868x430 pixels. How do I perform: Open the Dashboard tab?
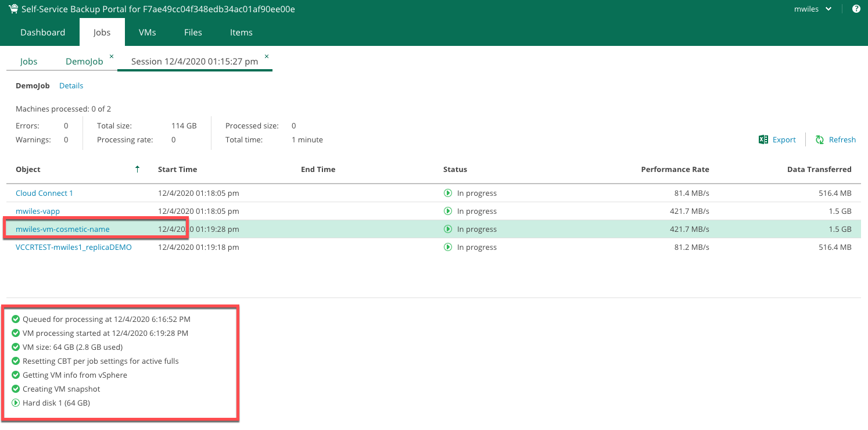[x=42, y=33]
